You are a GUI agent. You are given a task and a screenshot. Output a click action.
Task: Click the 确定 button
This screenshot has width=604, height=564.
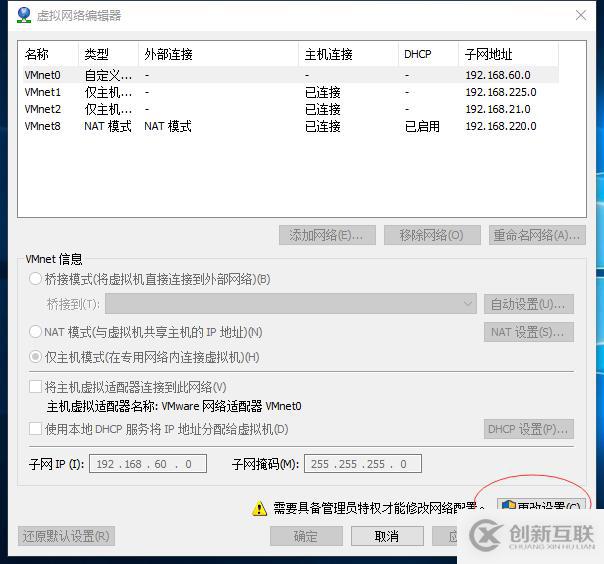[306, 536]
